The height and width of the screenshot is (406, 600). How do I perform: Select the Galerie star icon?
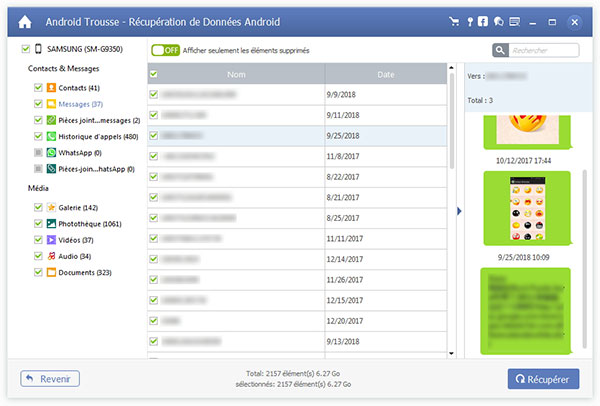pyautogui.click(x=50, y=207)
